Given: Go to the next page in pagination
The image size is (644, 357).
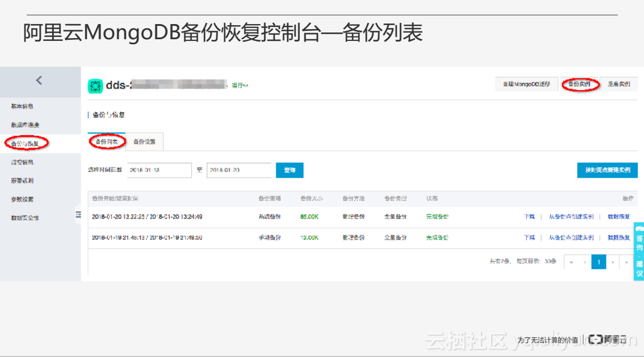Looking at the screenshot, I should pyautogui.click(x=613, y=262).
